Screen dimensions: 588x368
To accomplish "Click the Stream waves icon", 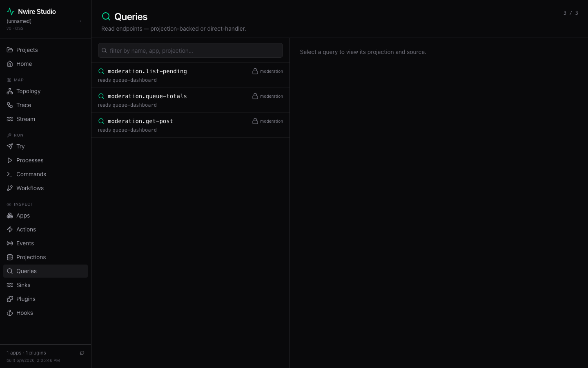I will tap(10, 119).
